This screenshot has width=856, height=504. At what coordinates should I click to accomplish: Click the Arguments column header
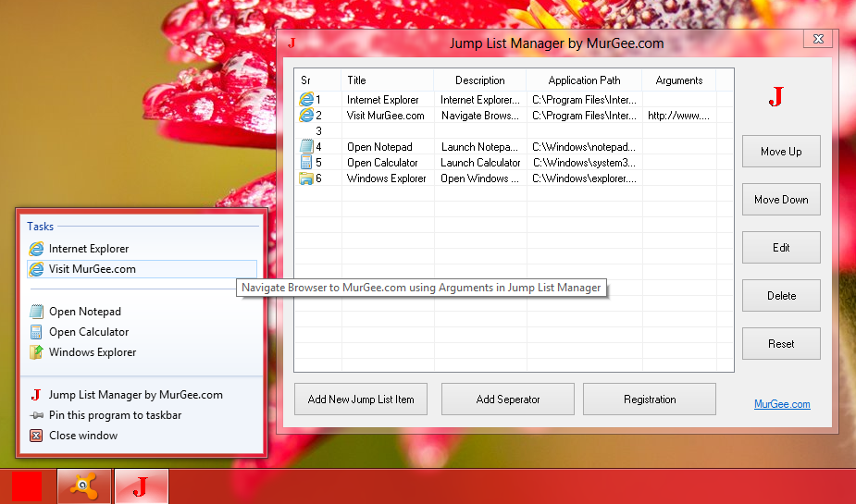[679, 80]
